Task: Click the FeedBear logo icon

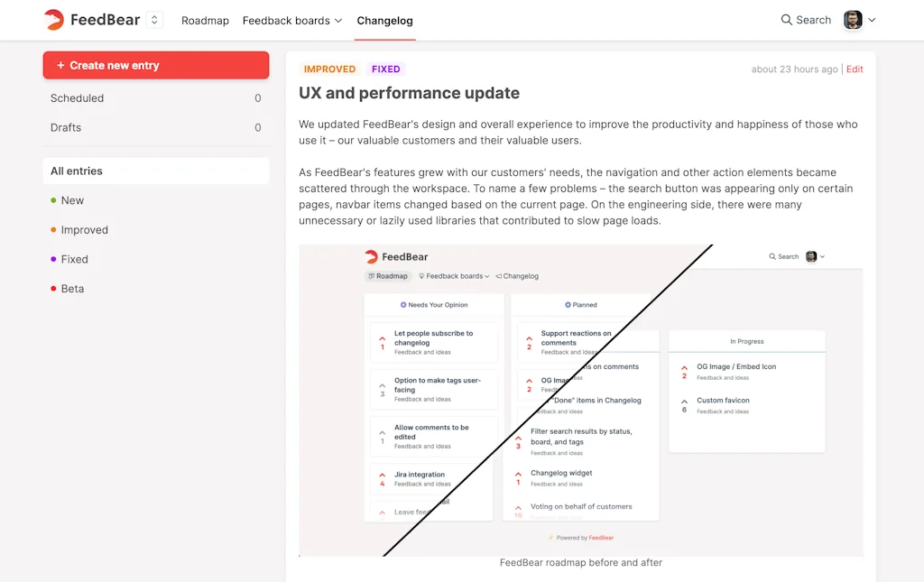Action: coord(54,20)
